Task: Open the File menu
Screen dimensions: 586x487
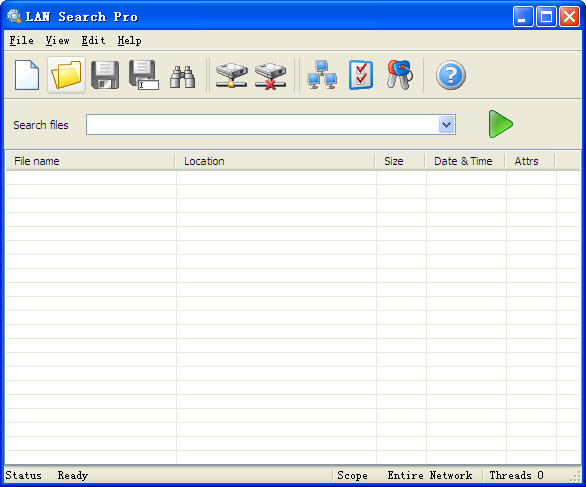Action: pyautogui.click(x=22, y=40)
